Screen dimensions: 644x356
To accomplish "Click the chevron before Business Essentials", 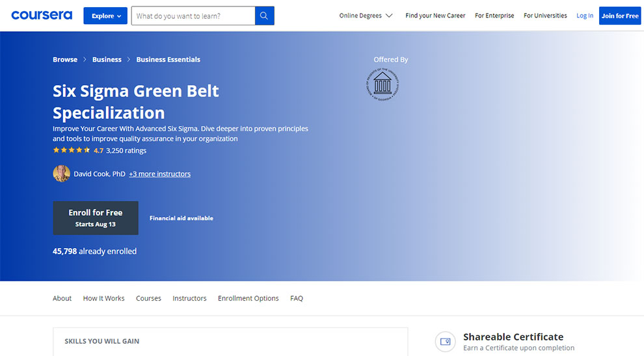I will 129,60.
